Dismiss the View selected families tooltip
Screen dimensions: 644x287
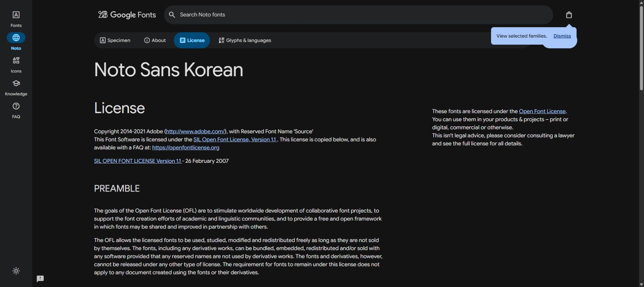point(562,36)
